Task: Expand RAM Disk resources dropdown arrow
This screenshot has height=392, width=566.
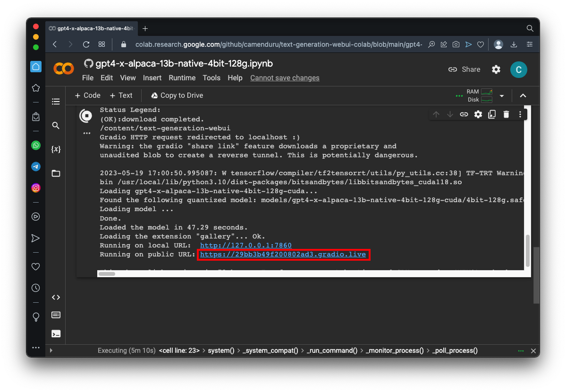Action: click(x=502, y=96)
